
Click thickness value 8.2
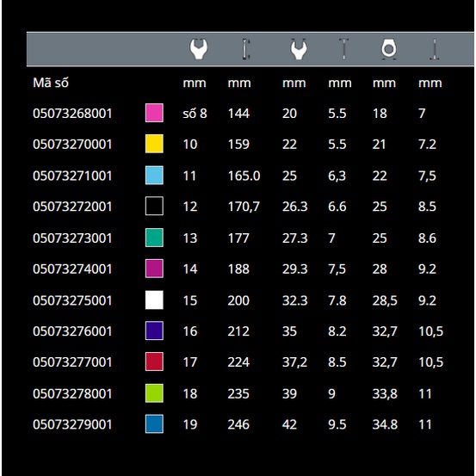click(x=337, y=331)
